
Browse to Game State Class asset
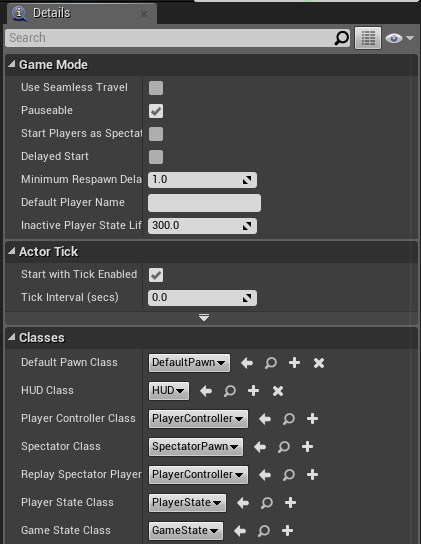[x=264, y=530]
